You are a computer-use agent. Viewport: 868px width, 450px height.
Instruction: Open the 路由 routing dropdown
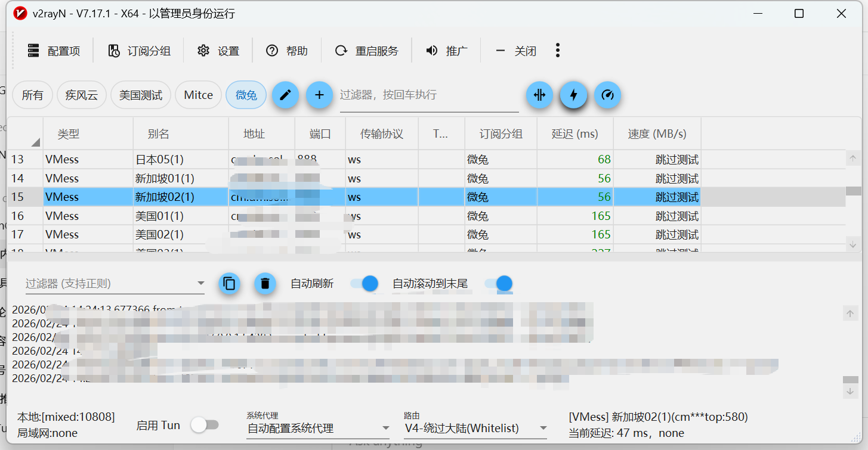475,428
